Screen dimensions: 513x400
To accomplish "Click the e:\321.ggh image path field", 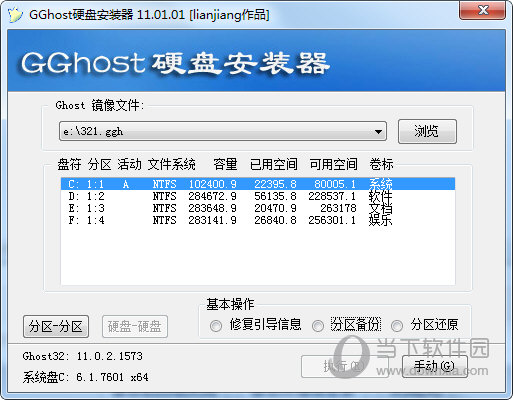I will click(223, 131).
